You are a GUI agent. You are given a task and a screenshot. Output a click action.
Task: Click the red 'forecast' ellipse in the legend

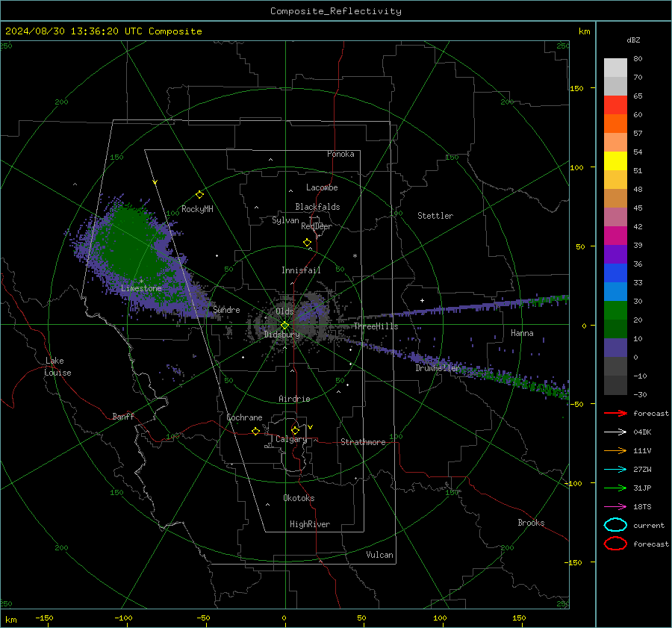tap(615, 544)
